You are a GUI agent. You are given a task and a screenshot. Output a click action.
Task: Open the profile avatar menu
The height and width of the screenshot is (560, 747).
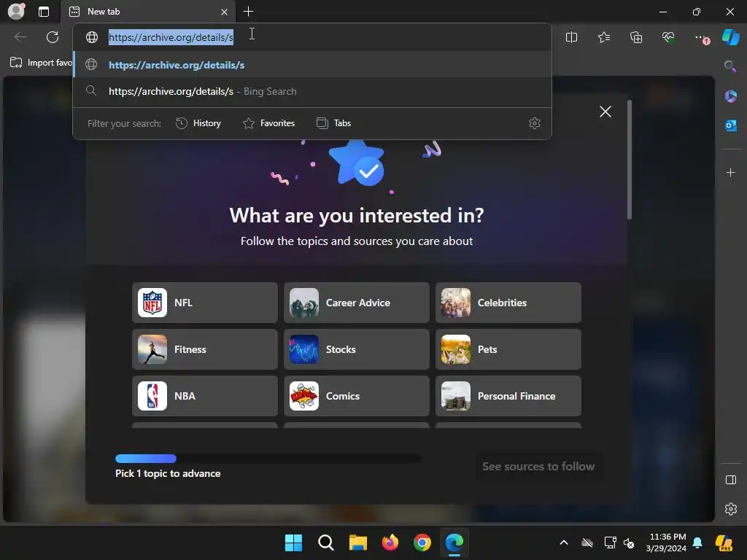pyautogui.click(x=16, y=12)
